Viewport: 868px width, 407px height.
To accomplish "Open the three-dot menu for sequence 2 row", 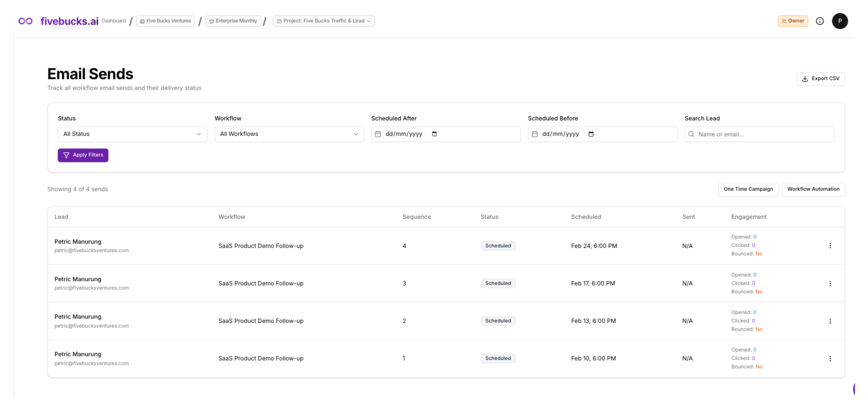I will point(830,321).
